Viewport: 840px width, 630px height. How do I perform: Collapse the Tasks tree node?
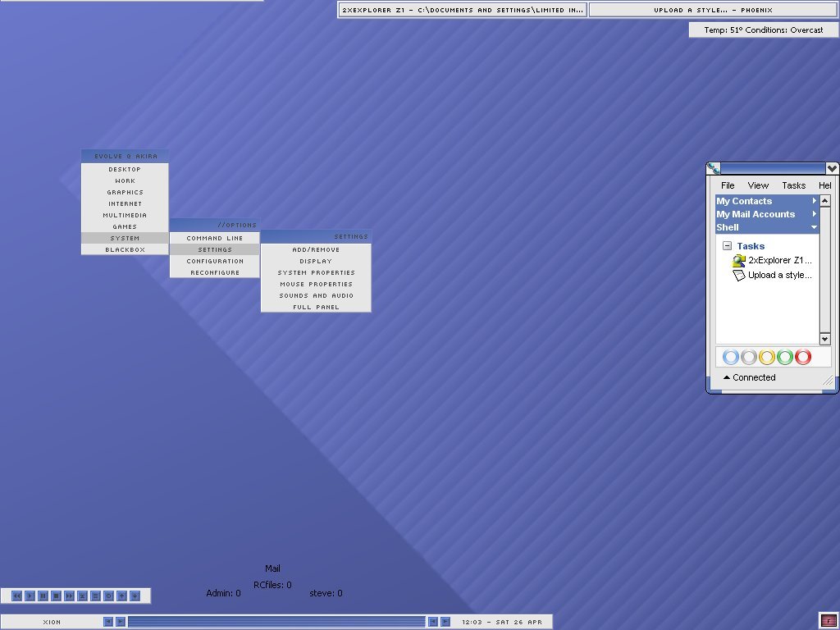pos(727,246)
